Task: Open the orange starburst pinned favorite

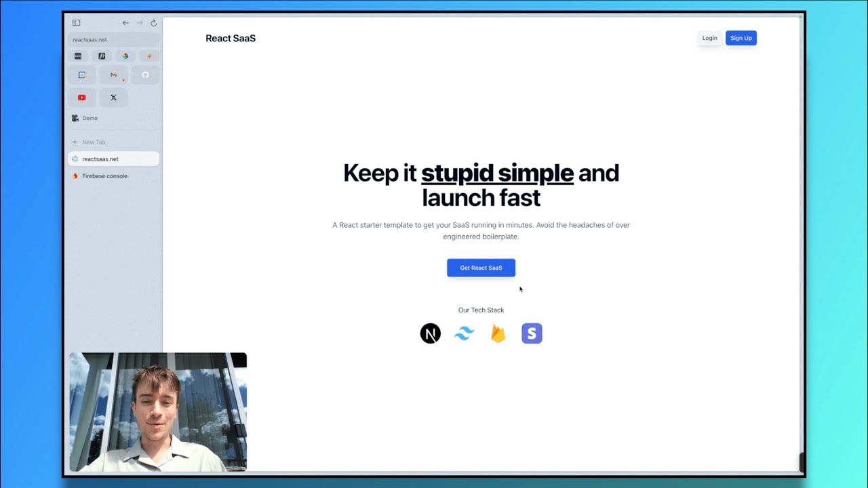Action: [x=149, y=56]
